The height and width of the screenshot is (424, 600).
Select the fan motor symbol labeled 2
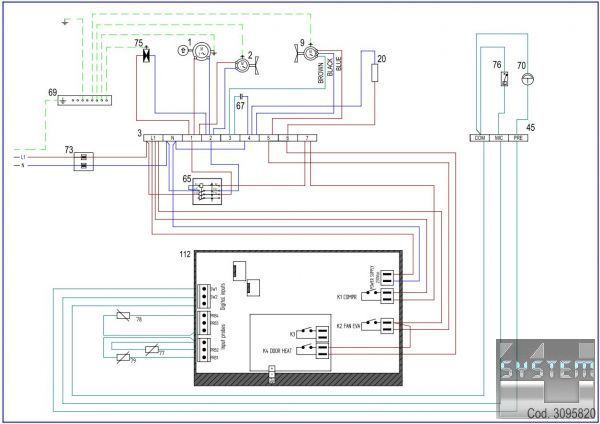click(241, 64)
